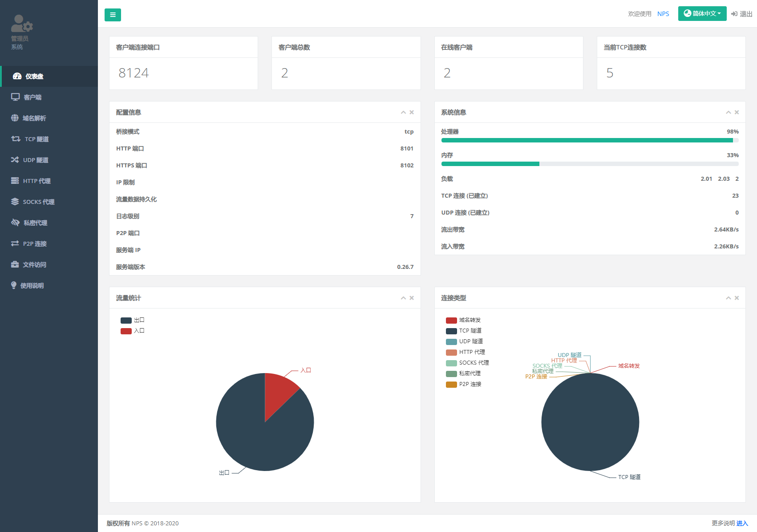Go to P2P 连接 menu item
This screenshot has height=532, width=757.
pyautogui.click(x=35, y=244)
